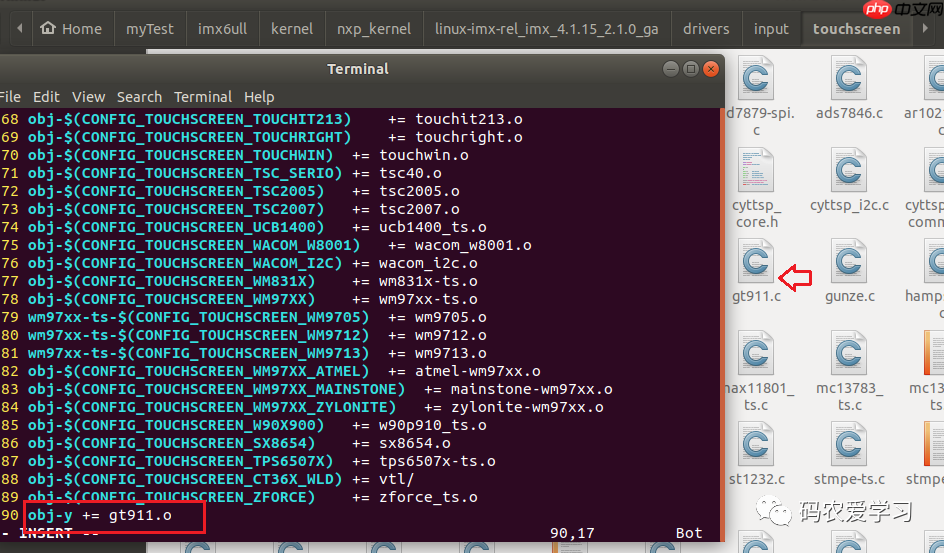This screenshot has height=553, width=944.
Task: Click the gt911.c file name label
Action: pyautogui.click(x=756, y=296)
